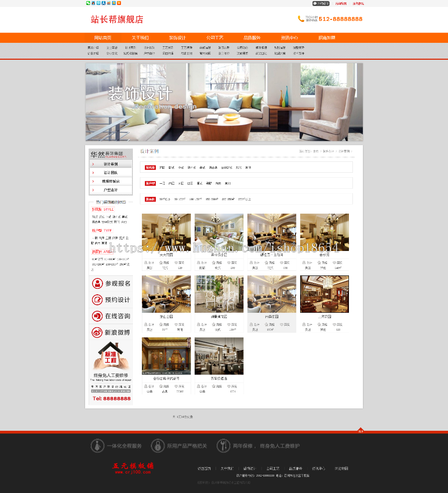Click the red arrow beside 设计案例
This screenshot has width=448, height=493.
point(93,164)
